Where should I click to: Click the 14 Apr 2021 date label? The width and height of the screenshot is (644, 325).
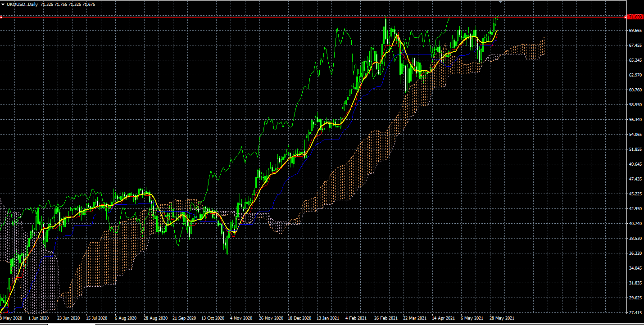(444, 318)
